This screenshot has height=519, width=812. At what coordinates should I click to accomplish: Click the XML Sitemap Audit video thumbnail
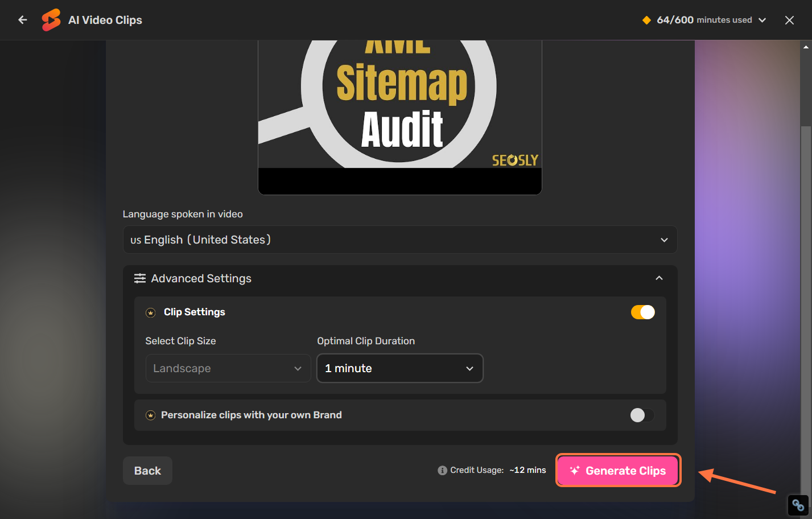(400, 117)
